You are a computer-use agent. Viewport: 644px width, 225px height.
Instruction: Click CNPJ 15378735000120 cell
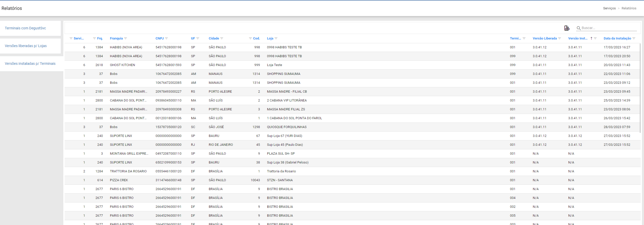pyautogui.click(x=168, y=127)
